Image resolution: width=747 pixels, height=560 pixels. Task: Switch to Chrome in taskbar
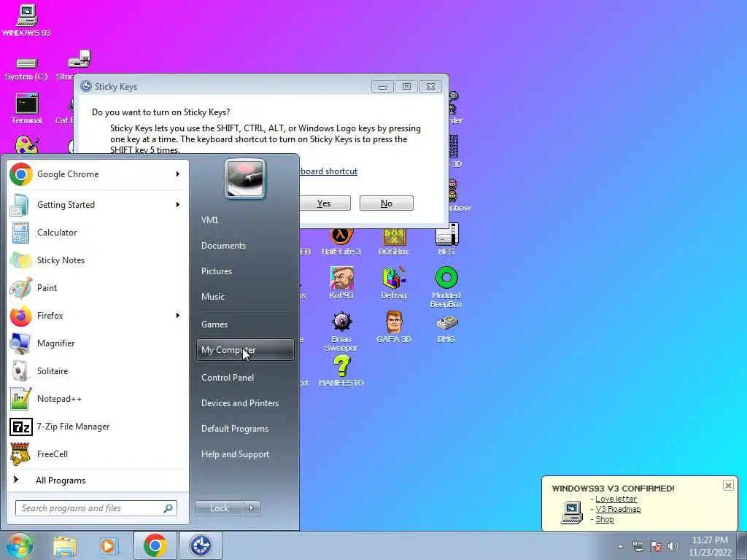click(155, 545)
